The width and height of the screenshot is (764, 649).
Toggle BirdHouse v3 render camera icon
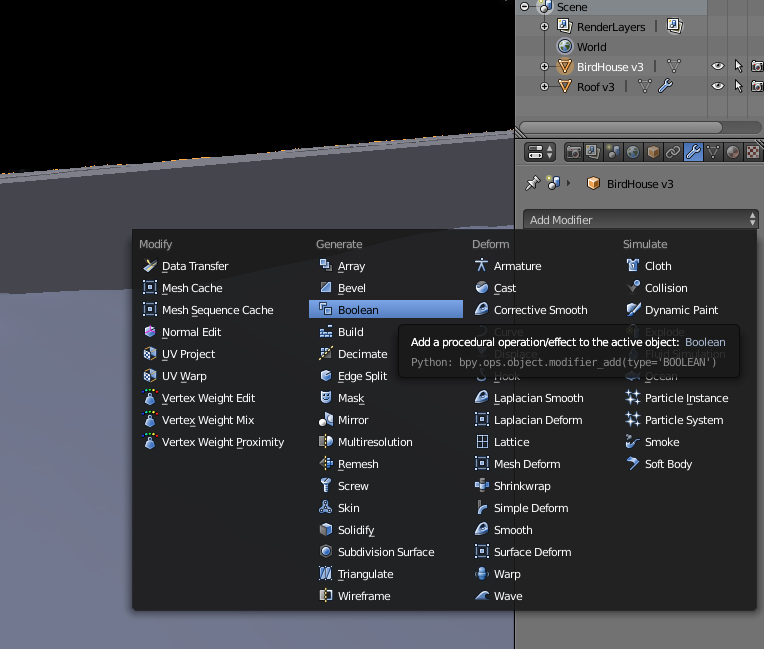(x=757, y=66)
